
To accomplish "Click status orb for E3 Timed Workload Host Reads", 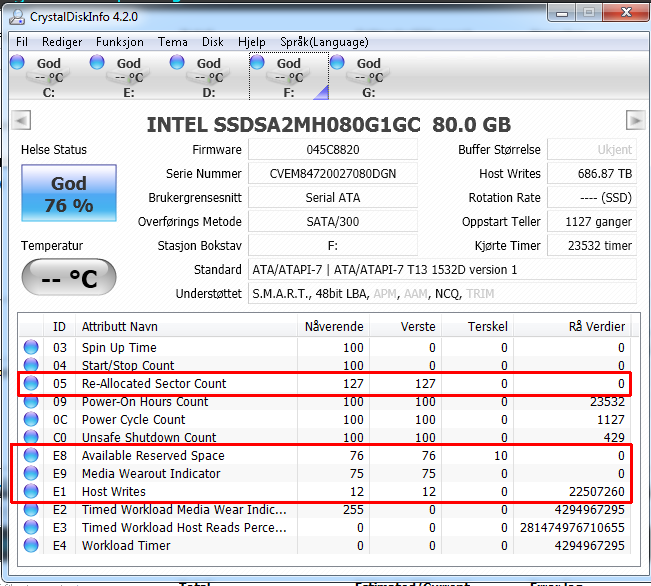I will (x=31, y=527).
